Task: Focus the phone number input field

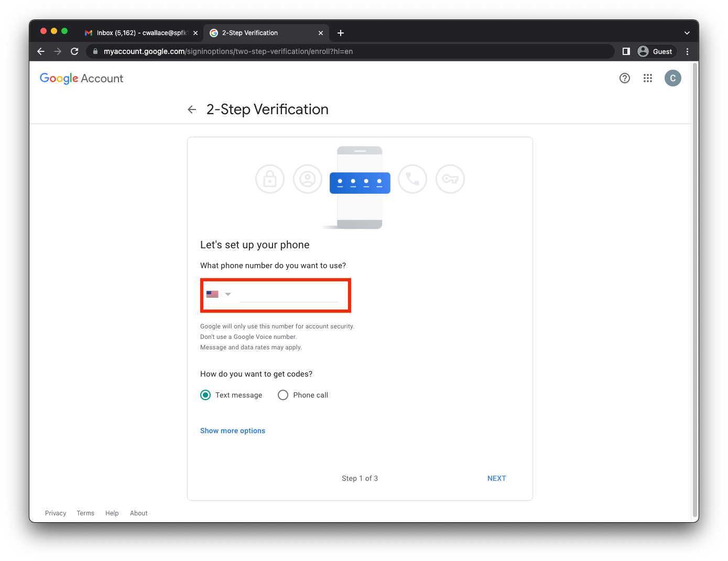Action: (x=289, y=294)
